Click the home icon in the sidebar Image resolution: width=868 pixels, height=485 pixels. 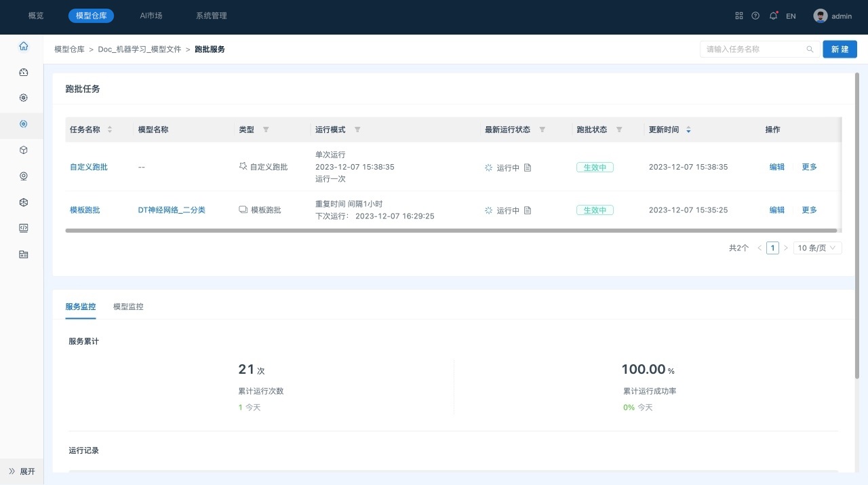24,46
